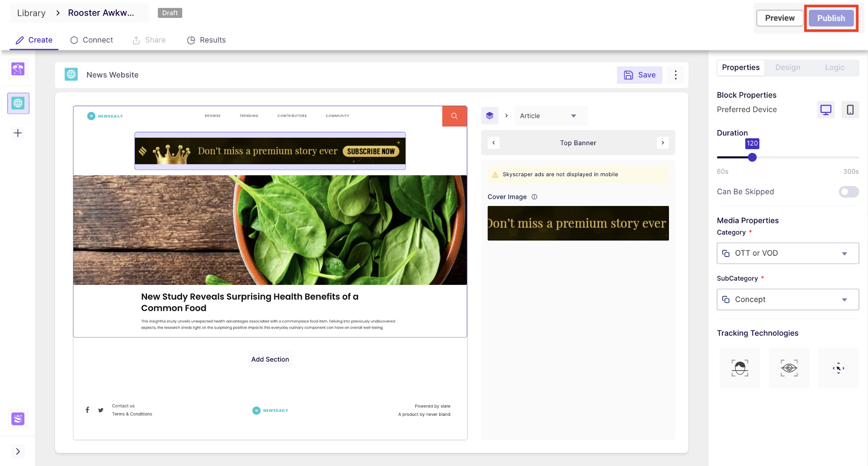The image size is (868, 466).
Task: Enable face tracking technology
Action: coord(740,368)
